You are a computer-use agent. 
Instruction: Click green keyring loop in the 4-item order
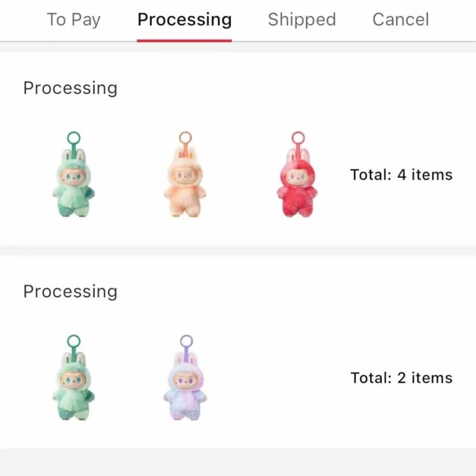tap(74, 139)
